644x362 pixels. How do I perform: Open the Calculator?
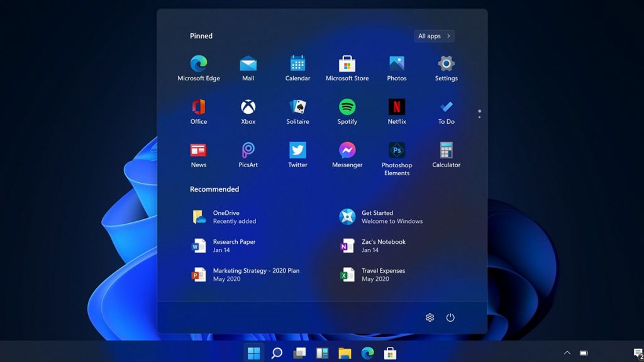446,150
